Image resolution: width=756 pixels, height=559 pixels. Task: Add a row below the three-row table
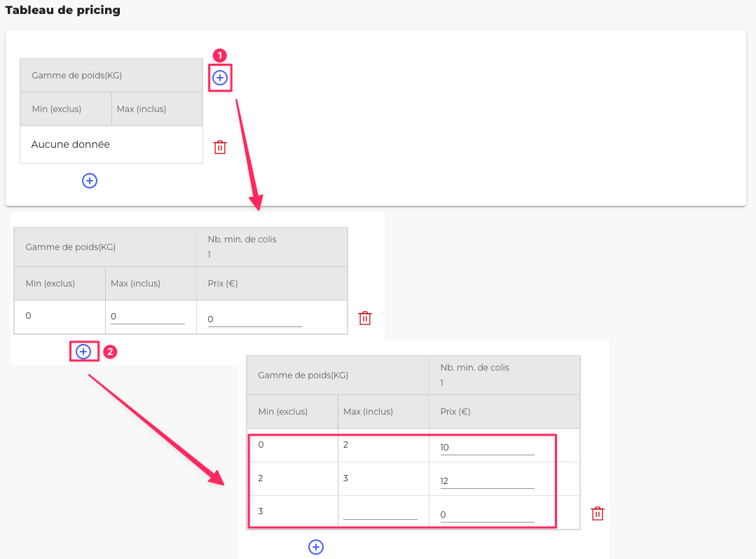coord(316,547)
